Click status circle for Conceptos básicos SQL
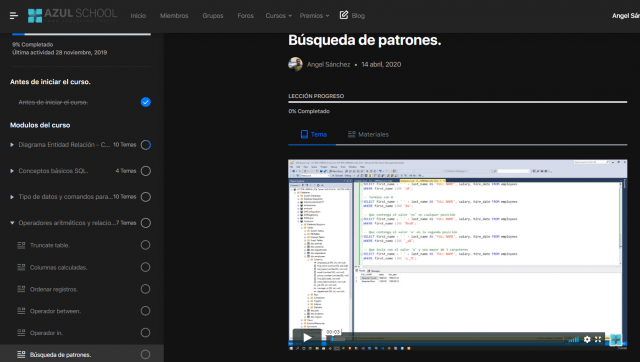Screen dimensions: 640x362 pyautogui.click(x=146, y=171)
